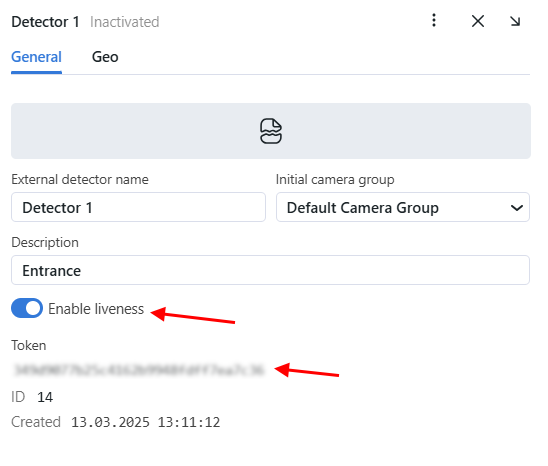This screenshot has width=548, height=466.
Task: Click the Description field containing Entrance
Action: pos(271,270)
